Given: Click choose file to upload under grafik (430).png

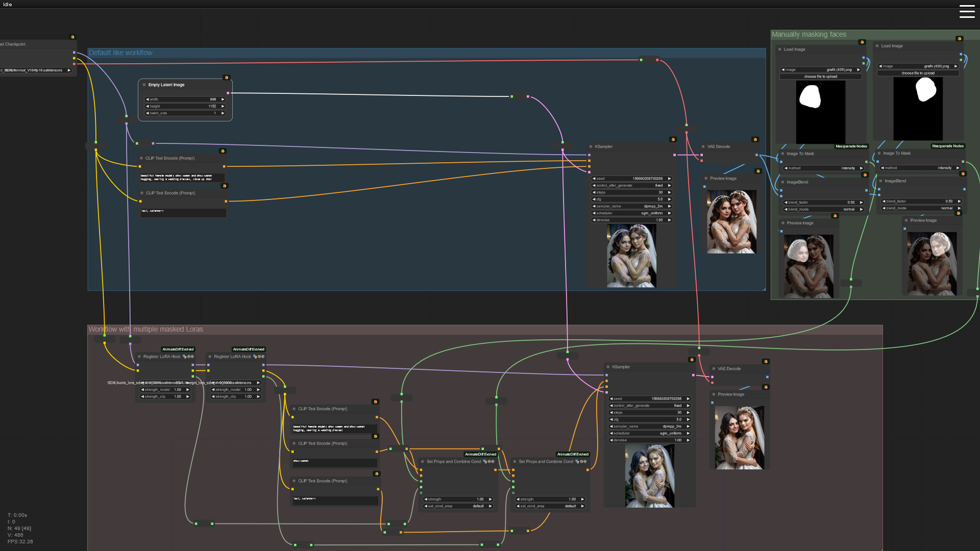Looking at the screenshot, I should 918,73.
